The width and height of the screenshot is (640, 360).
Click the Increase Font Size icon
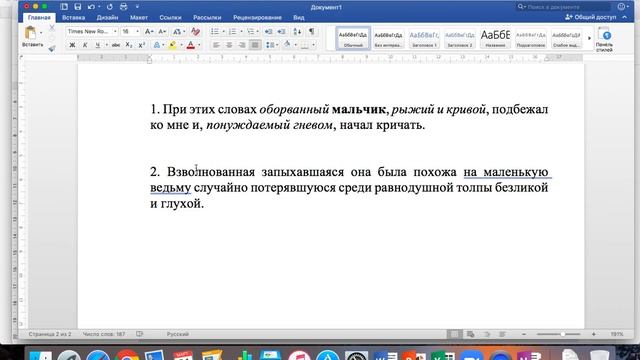[149, 31]
